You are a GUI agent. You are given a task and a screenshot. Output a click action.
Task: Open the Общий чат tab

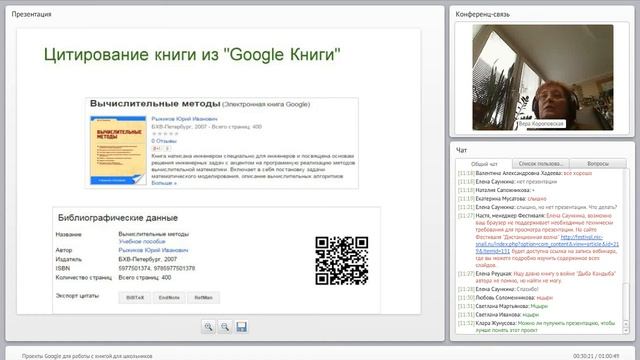pyautogui.click(x=484, y=164)
